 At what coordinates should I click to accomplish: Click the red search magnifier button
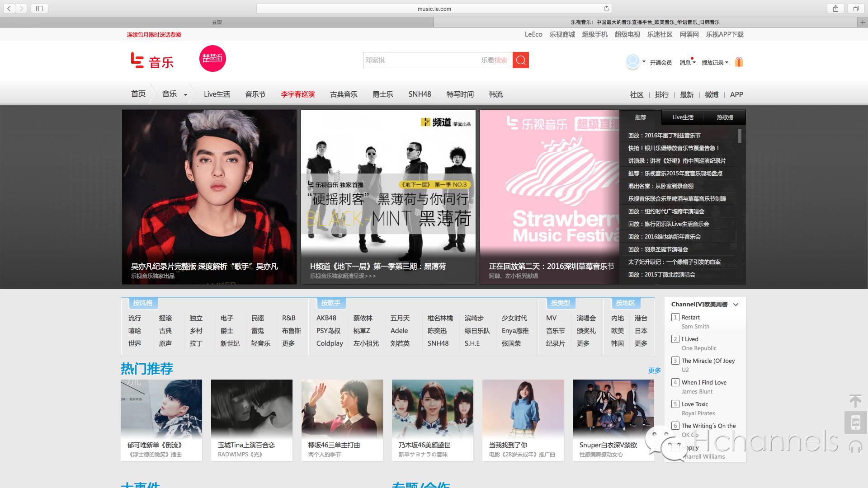[520, 60]
